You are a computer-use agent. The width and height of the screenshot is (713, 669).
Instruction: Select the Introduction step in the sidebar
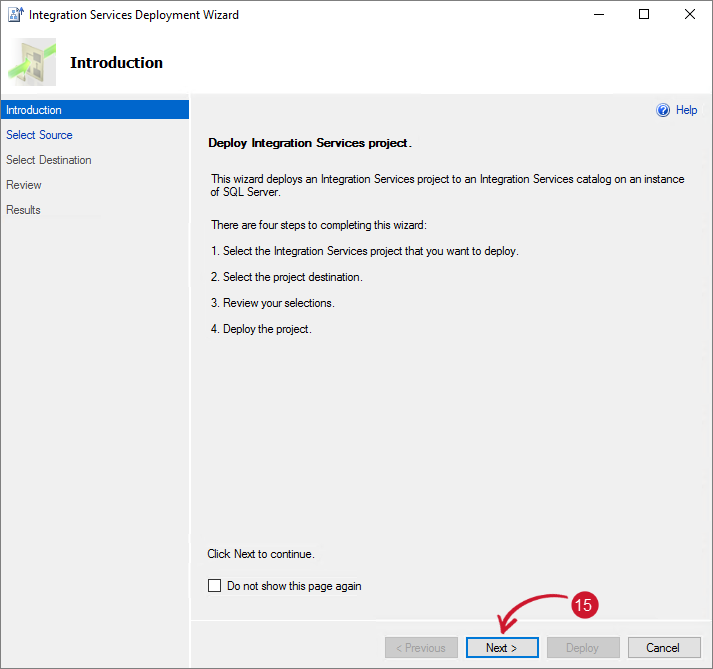click(95, 110)
